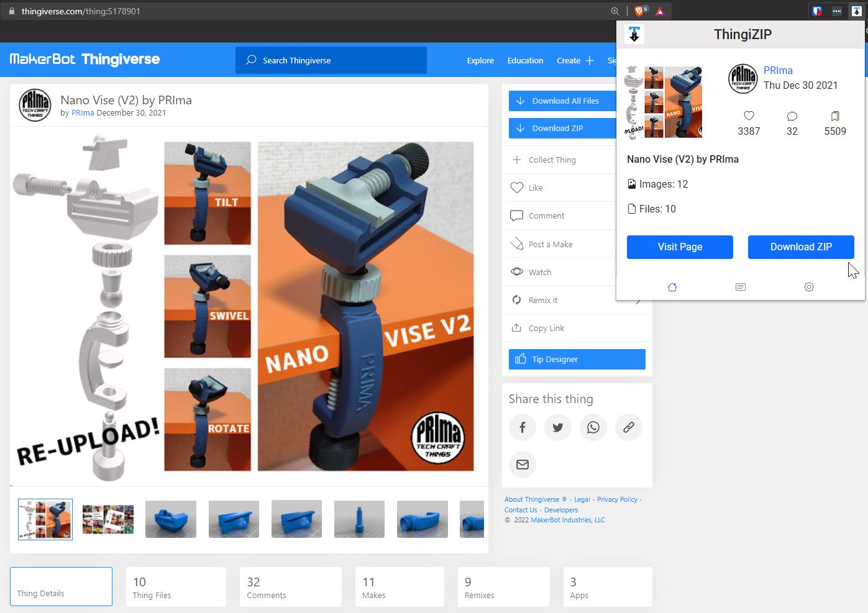Switch to the 11 Makes tab
Screen dimensions: 868x613
tap(400, 587)
